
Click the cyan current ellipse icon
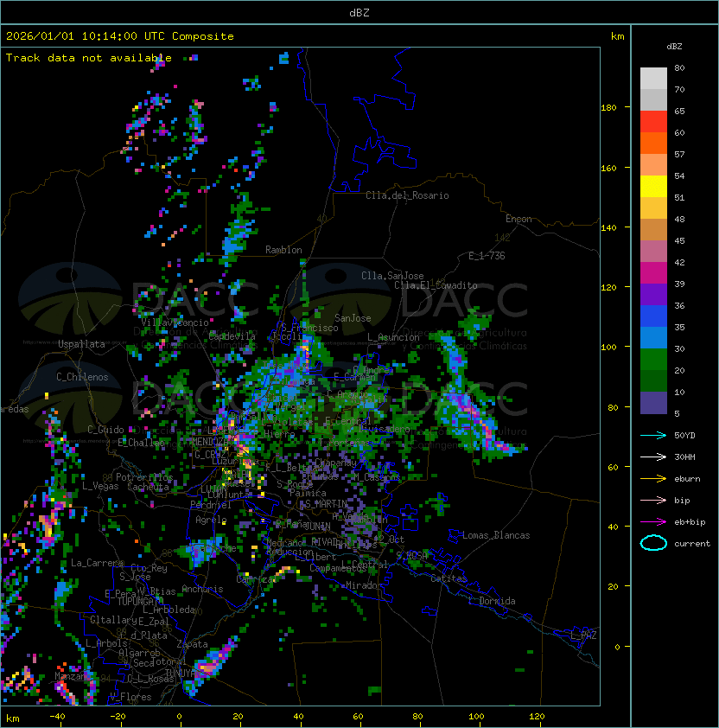pyautogui.click(x=653, y=543)
